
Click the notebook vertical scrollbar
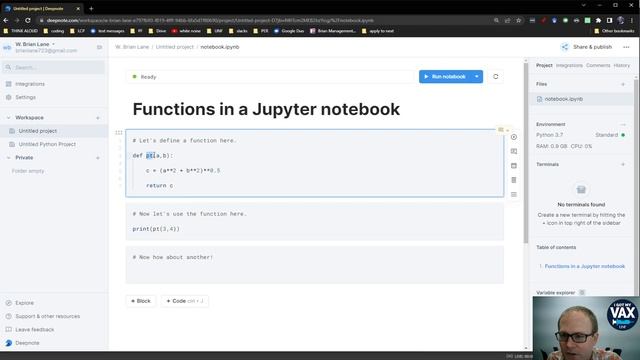click(x=526, y=153)
